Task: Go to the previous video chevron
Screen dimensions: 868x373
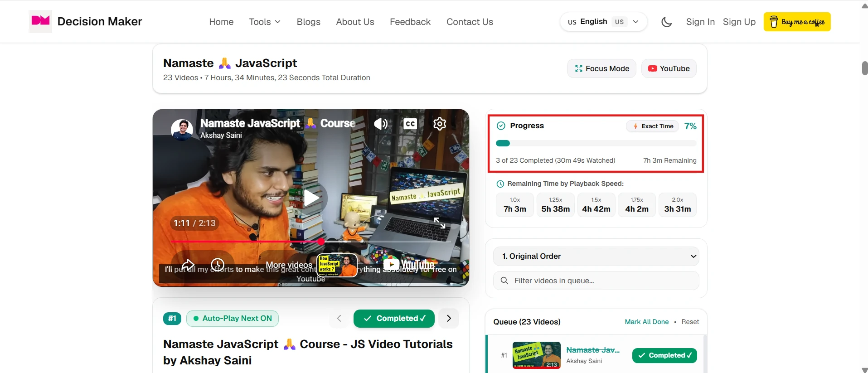Action: (x=339, y=318)
